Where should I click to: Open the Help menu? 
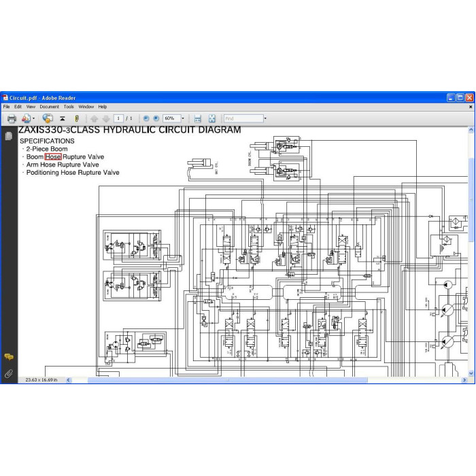point(102,107)
